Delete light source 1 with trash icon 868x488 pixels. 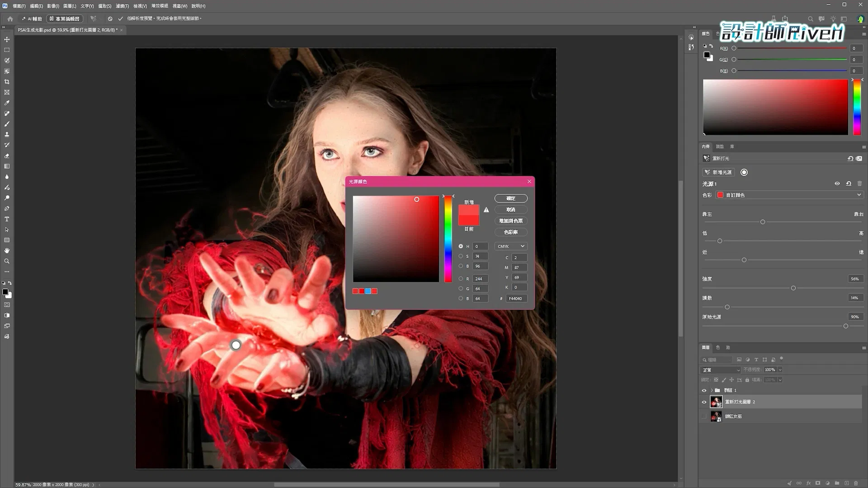[859, 183]
